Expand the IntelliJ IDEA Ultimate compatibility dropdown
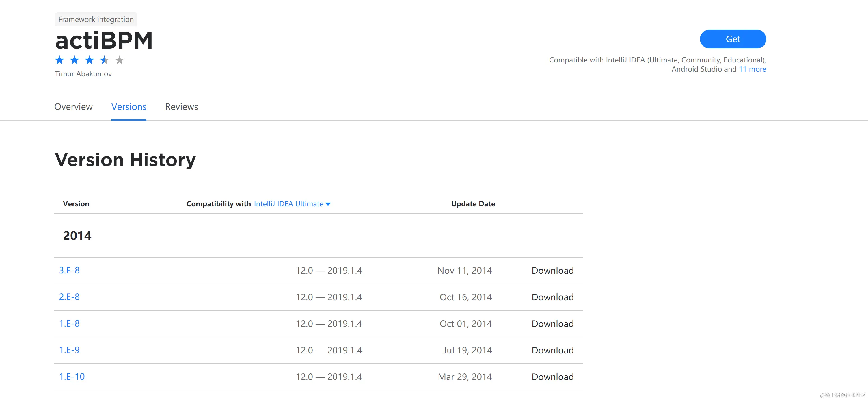868x400 pixels. tap(288, 204)
